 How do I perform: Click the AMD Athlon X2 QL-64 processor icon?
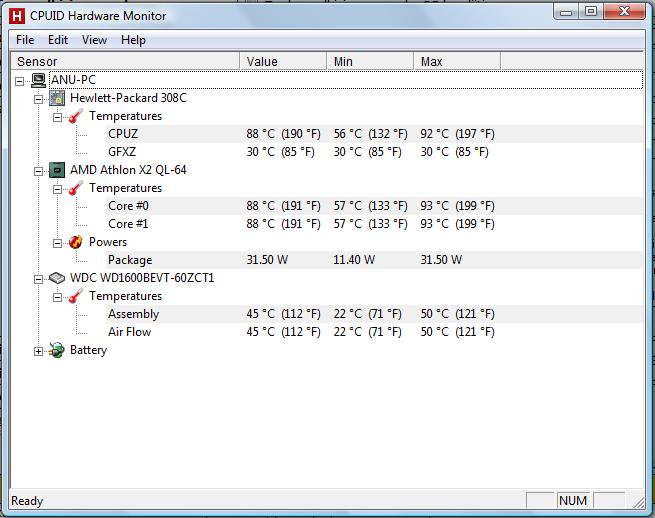[57, 170]
